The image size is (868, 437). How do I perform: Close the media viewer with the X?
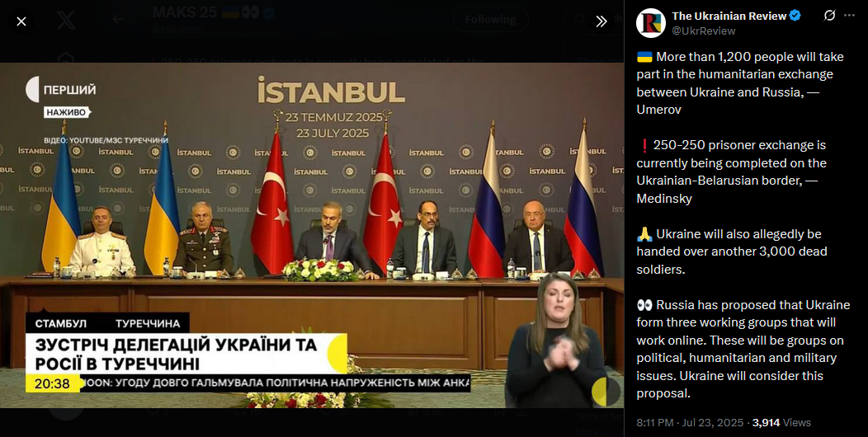coord(21,21)
